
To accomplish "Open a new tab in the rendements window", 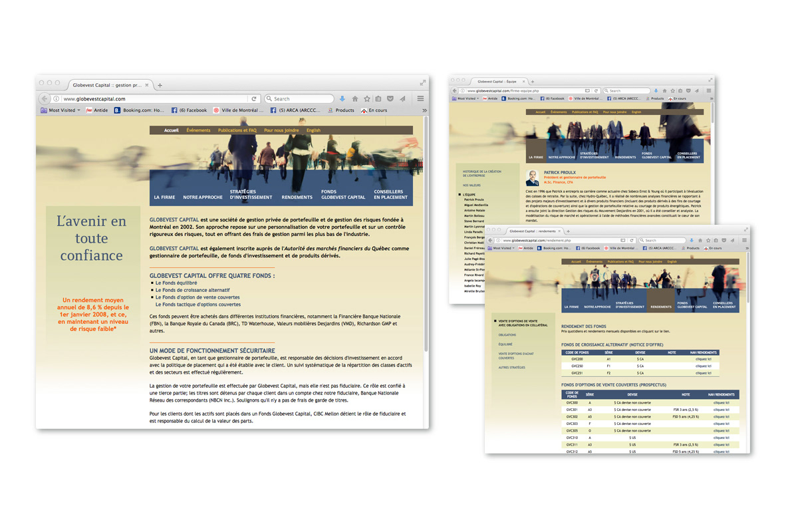I will (x=568, y=231).
